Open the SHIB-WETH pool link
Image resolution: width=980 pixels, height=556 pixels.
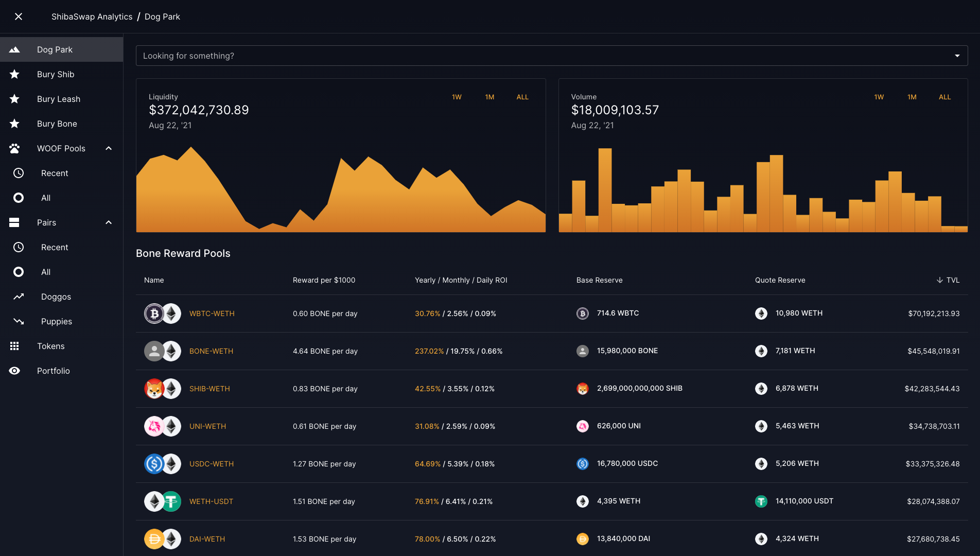[x=209, y=389]
